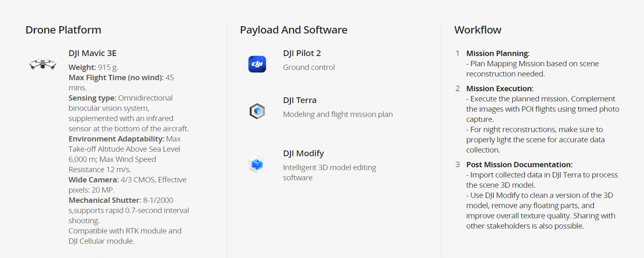Click the DJI Modify cube icon
Screen dimensions: 644x258
[x=257, y=164]
